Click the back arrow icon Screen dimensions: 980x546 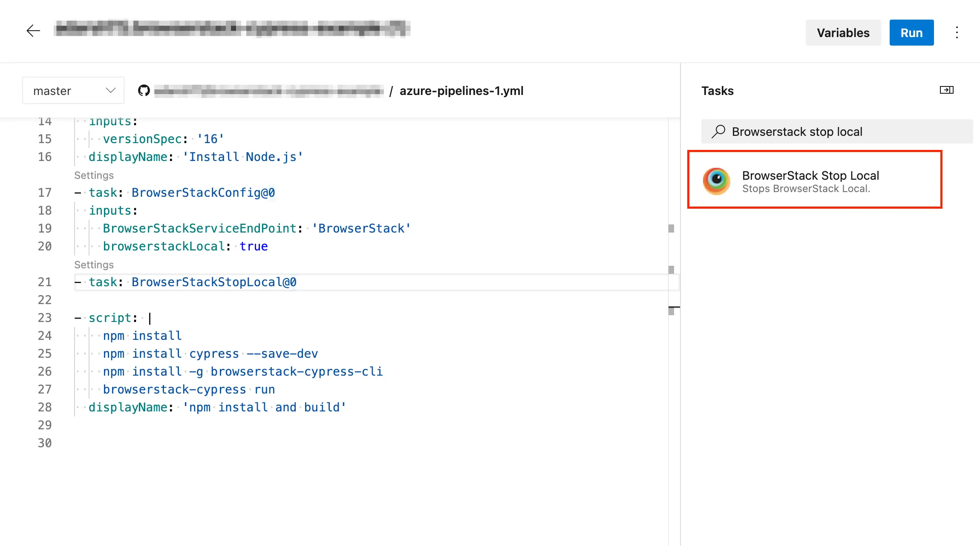point(33,31)
